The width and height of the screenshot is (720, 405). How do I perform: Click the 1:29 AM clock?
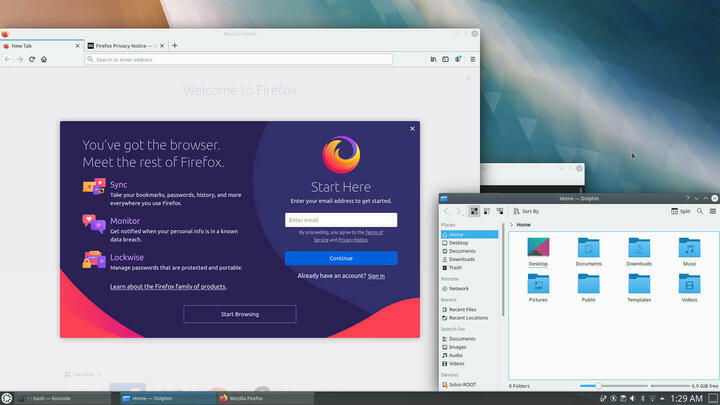point(686,399)
